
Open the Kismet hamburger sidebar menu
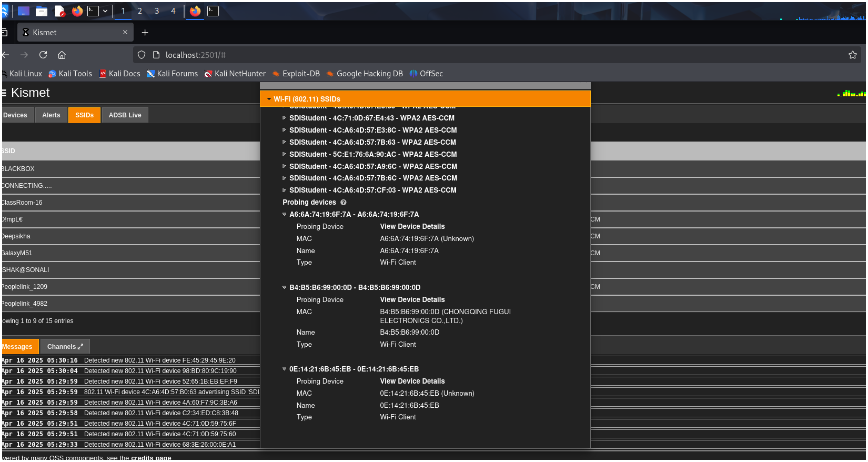[4, 93]
